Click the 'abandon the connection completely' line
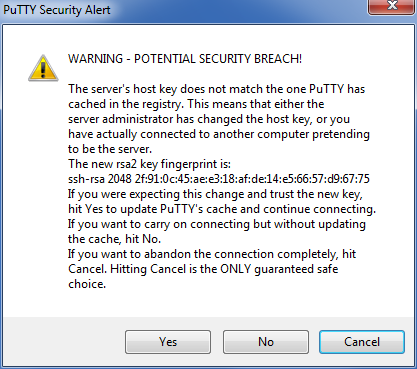The image size is (417, 369). pyautogui.click(x=212, y=254)
